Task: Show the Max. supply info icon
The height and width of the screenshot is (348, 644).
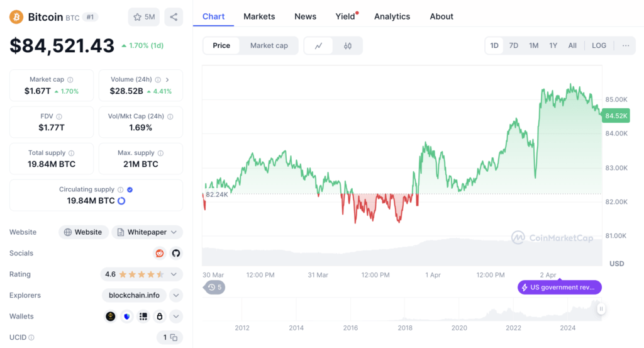Action: [x=160, y=153]
